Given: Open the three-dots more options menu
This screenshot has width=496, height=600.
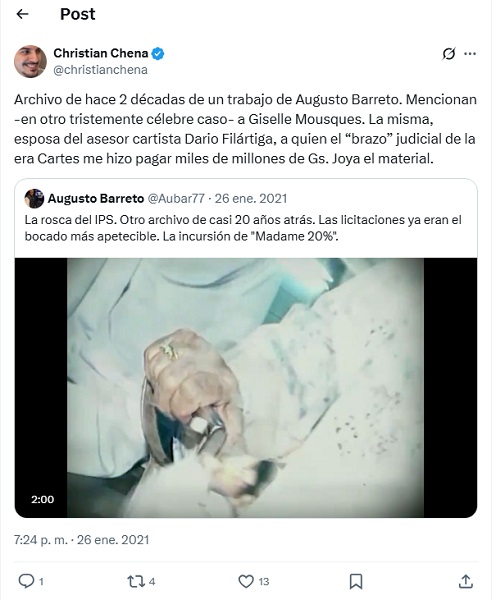Looking at the screenshot, I should tap(470, 54).
